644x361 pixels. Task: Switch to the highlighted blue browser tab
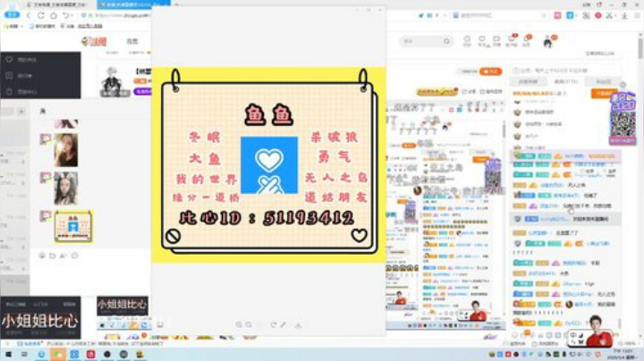(x=133, y=4)
